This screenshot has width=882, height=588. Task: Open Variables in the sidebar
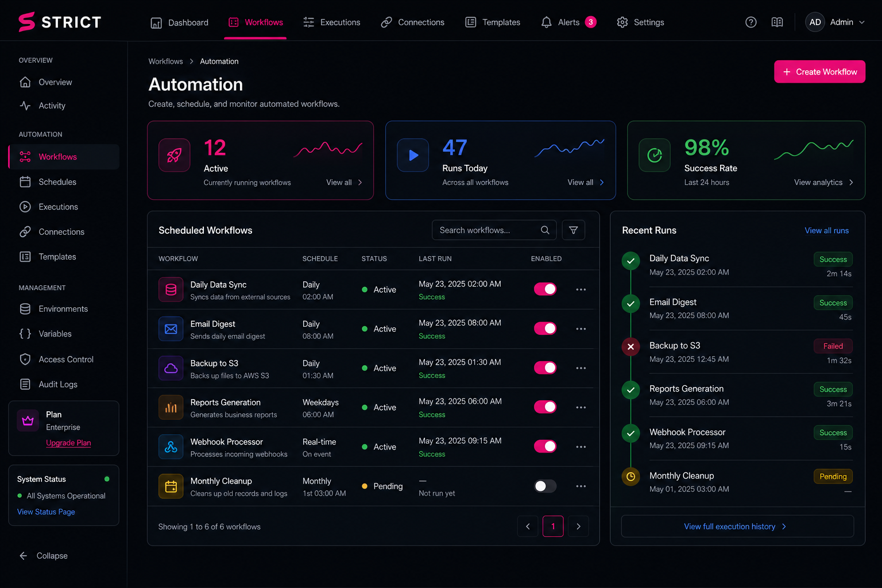(64, 334)
